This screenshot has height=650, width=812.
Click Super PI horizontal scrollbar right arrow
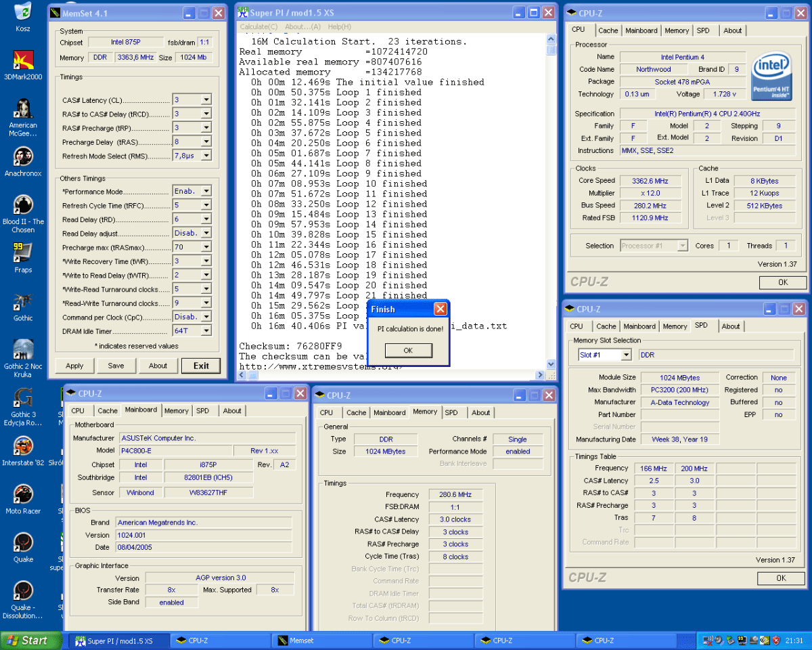point(539,374)
